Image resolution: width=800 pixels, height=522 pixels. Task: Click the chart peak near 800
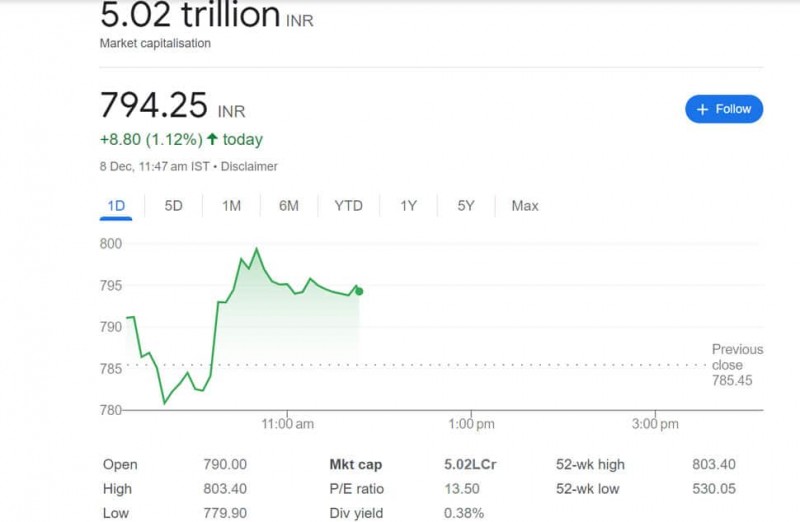click(257, 249)
